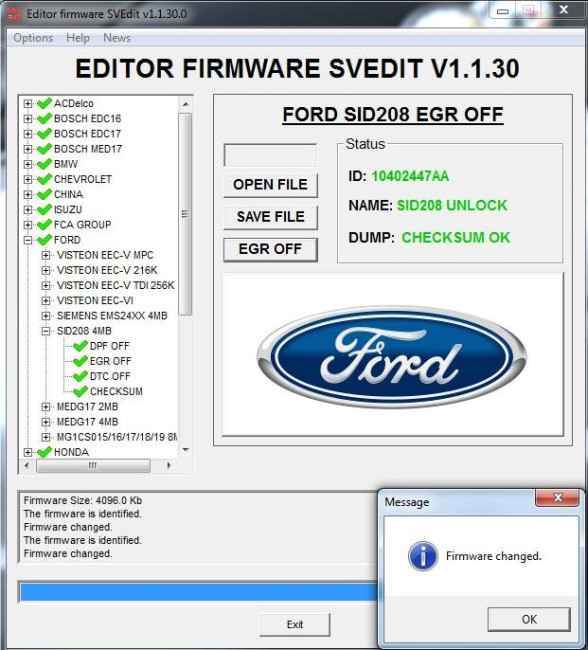
Task: Click the blue progress bar
Action: point(198,592)
